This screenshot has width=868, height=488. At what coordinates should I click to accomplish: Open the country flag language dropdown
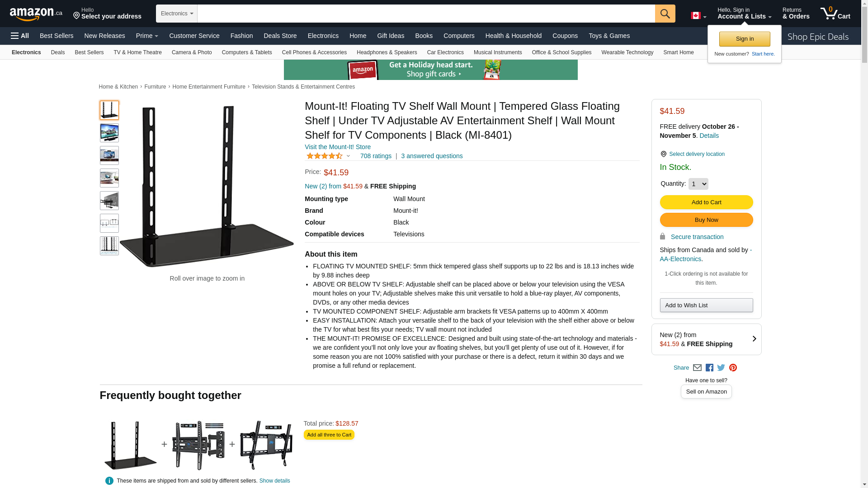pyautogui.click(x=698, y=16)
